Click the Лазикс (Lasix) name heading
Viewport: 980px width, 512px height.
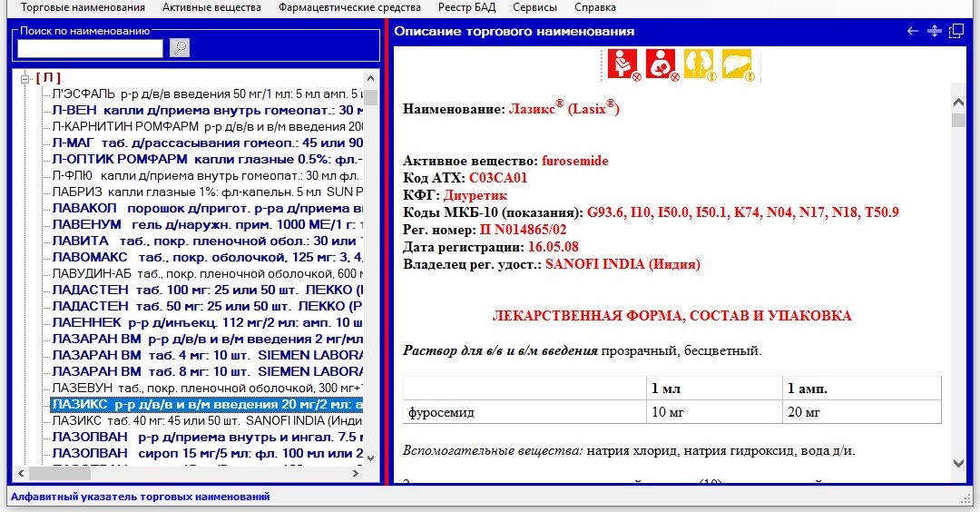[564, 108]
